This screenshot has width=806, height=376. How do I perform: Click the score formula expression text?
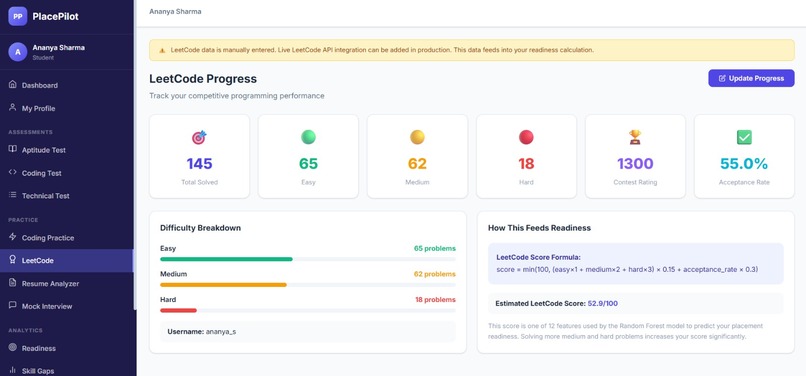[x=627, y=269]
